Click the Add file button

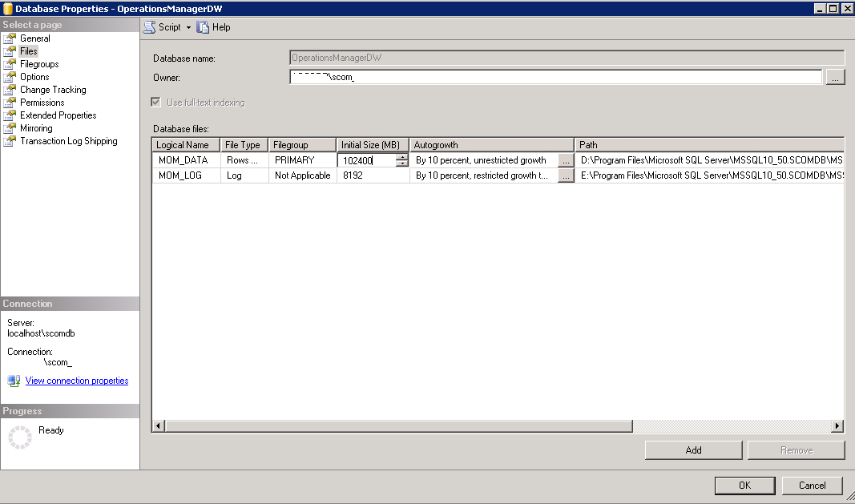(x=694, y=450)
